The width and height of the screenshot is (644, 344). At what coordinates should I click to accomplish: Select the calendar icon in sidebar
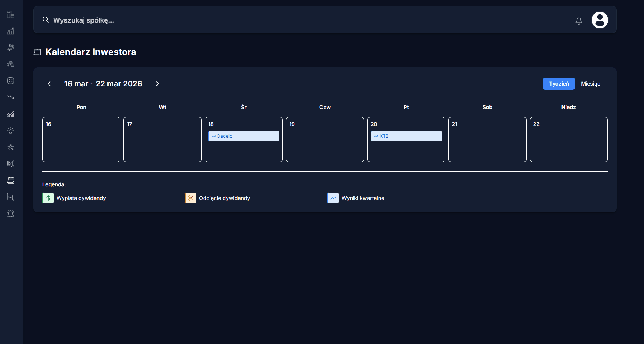(11, 180)
